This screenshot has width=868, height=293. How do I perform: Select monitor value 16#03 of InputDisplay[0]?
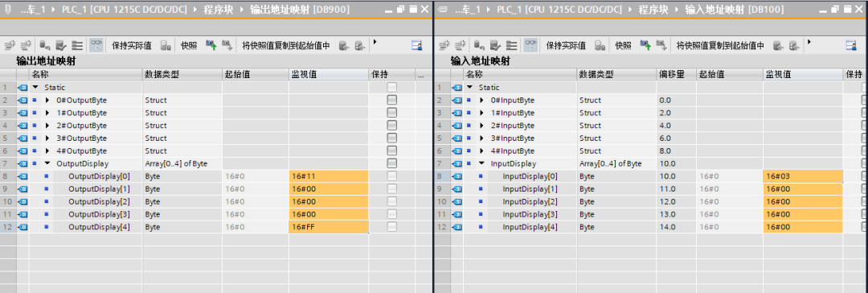pyautogui.click(x=802, y=176)
